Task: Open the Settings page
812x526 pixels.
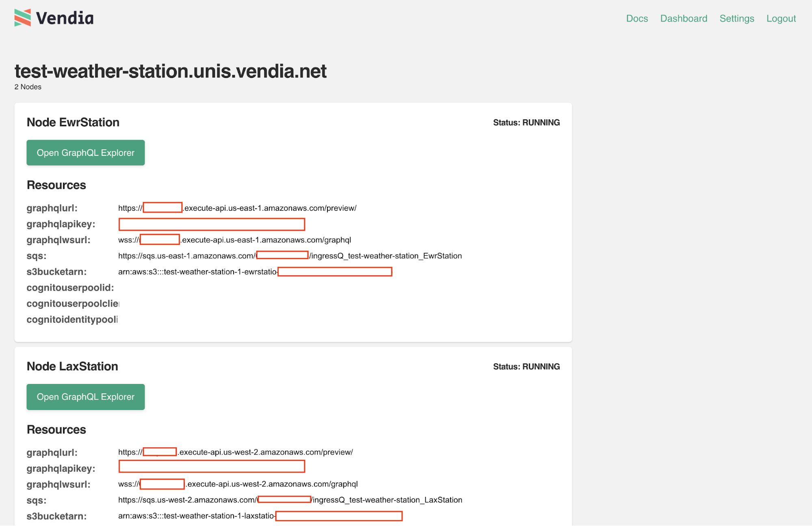Action: point(737,19)
